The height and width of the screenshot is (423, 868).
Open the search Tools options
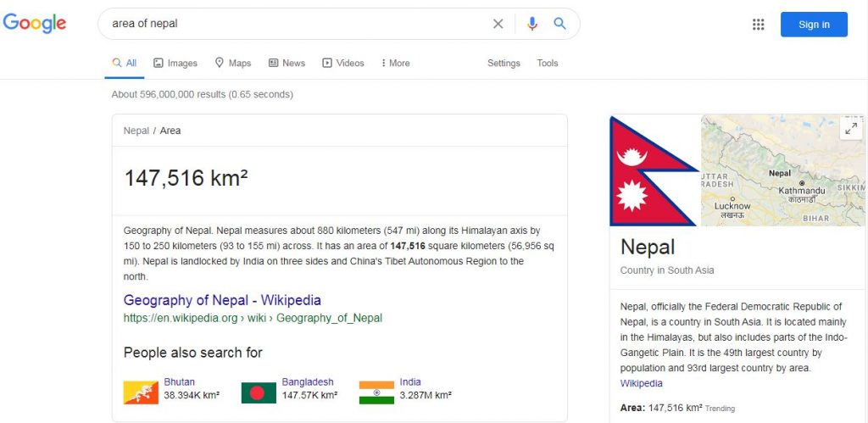[548, 64]
